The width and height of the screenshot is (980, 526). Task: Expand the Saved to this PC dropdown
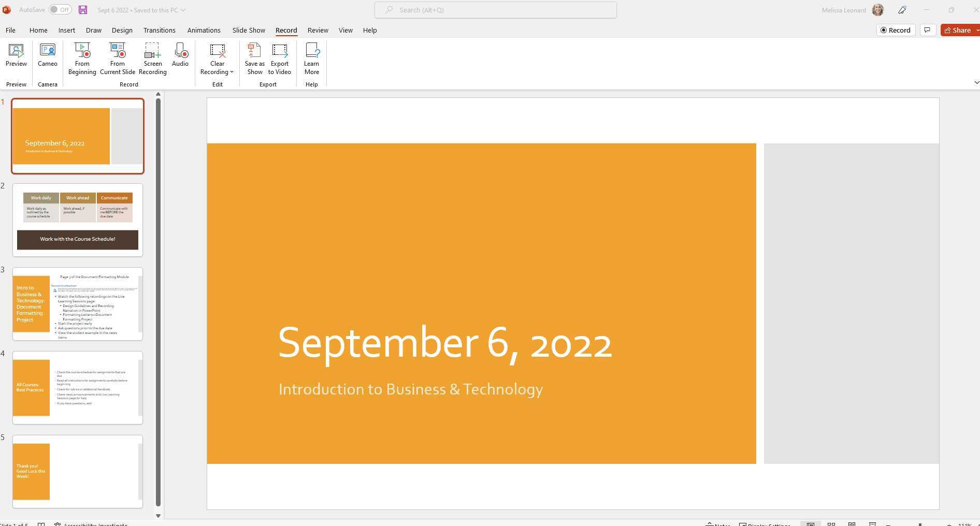coord(184,10)
